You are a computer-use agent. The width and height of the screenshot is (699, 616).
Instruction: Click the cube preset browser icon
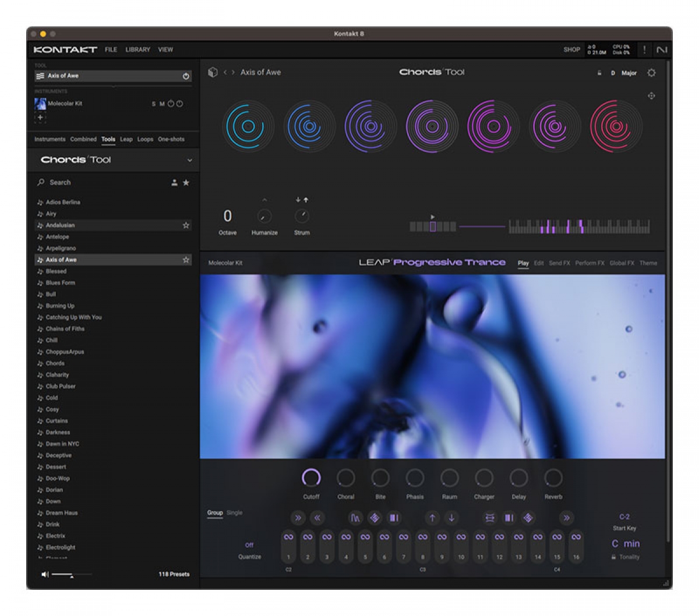click(x=213, y=72)
